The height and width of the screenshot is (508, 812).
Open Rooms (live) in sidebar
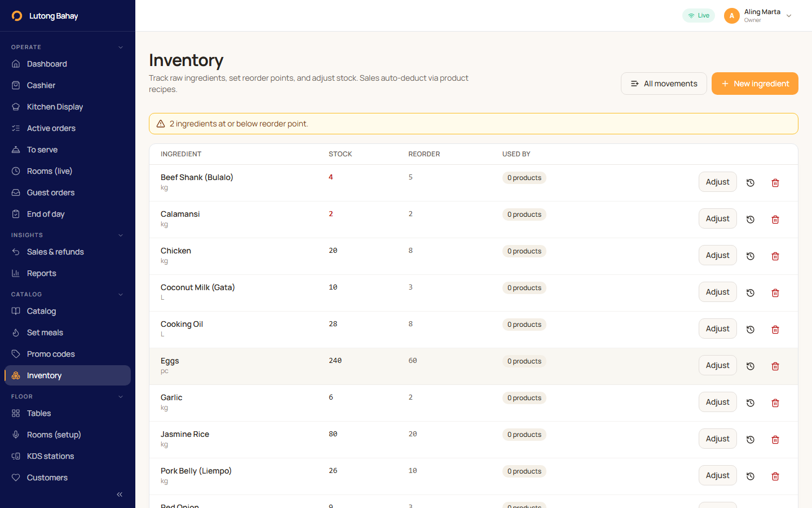coord(68,171)
